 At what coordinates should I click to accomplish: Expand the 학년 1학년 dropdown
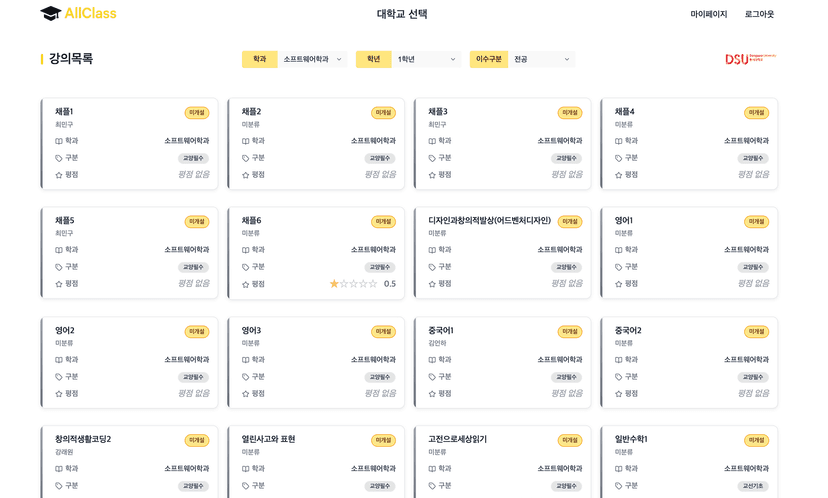(426, 59)
